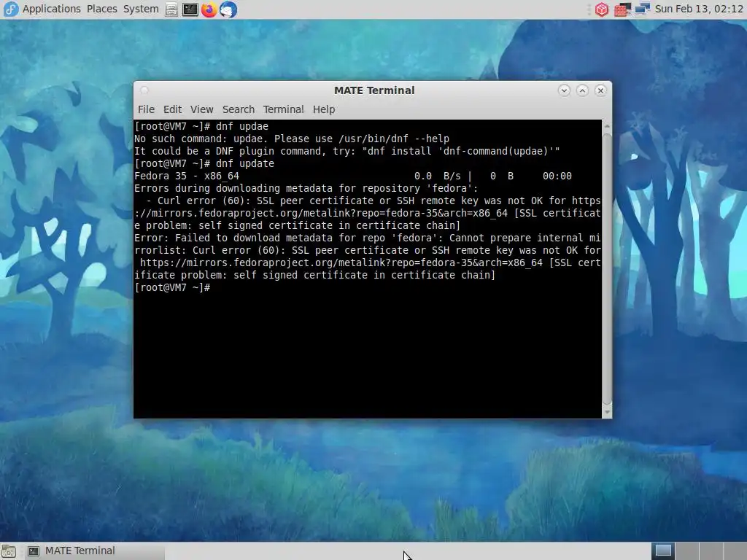The width and height of the screenshot is (747, 560).
Task: Click the clock showing Sun Feb 13, 02:12
Action: pos(699,9)
